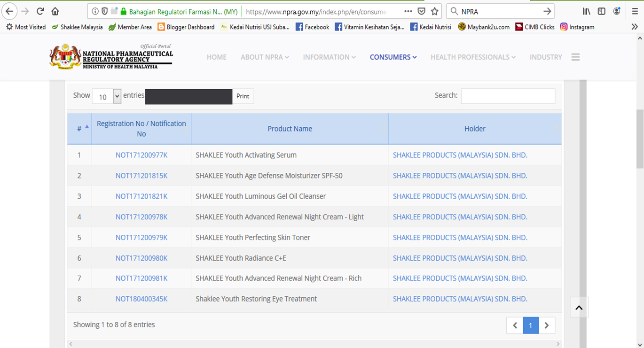Viewport: 644px width, 348px height.
Task: Click the search go arrow
Action: click(x=547, y=11)
